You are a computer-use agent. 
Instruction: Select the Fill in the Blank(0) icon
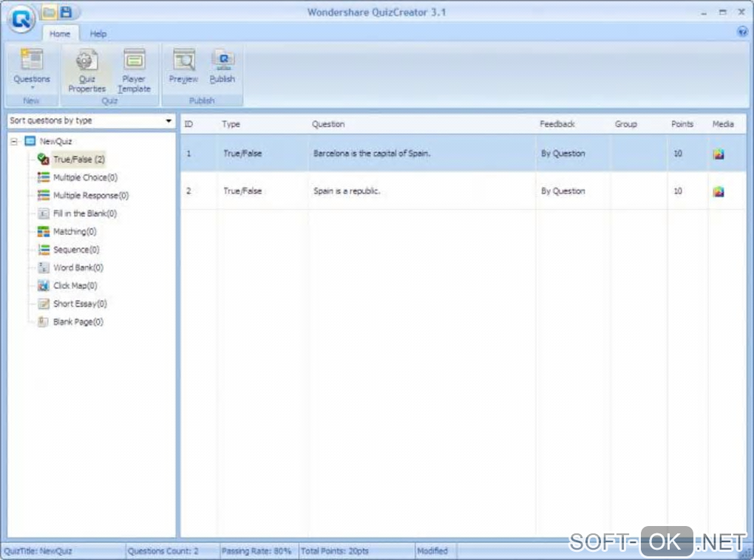[x=44, y=214]
